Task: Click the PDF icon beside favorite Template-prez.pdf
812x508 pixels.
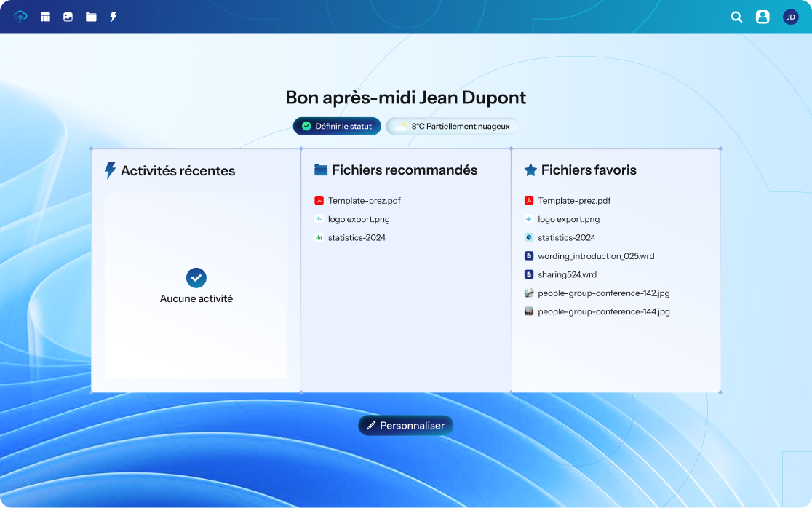Action: point(529,200)
